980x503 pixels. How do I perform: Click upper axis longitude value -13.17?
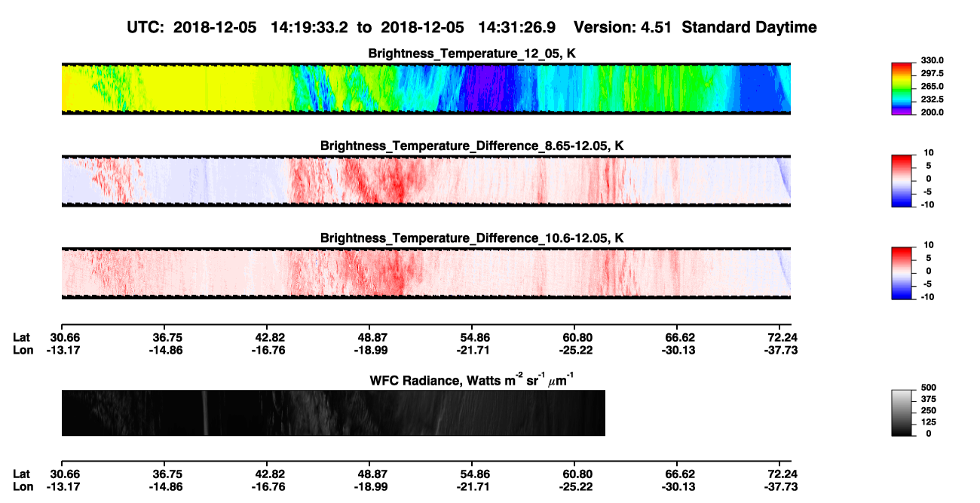tap(63, 350)
